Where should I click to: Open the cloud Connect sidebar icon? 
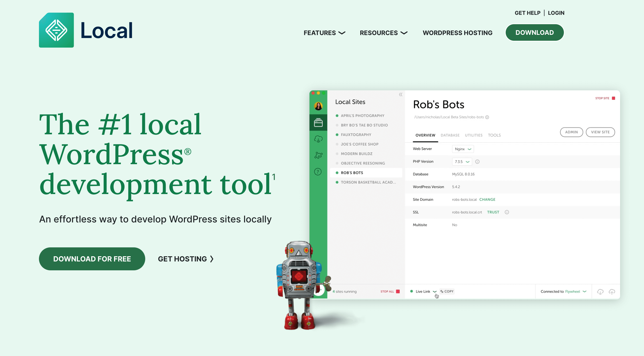click(x=318, y=139)
